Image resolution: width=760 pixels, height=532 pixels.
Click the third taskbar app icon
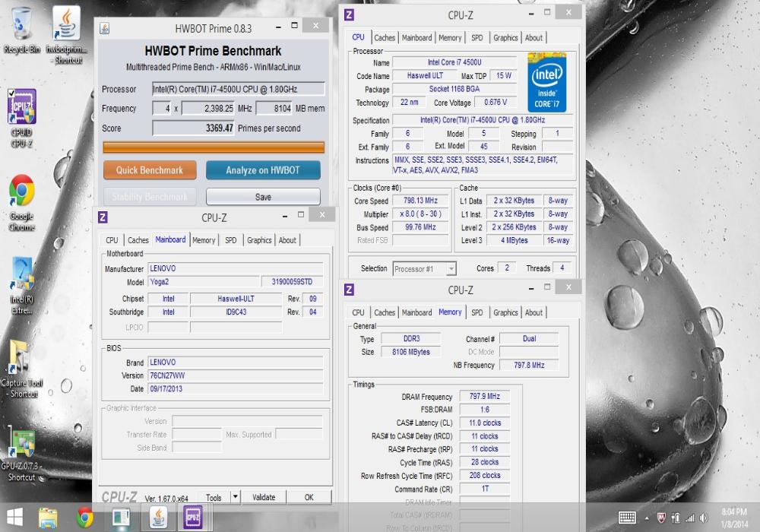tap(121, 518)
